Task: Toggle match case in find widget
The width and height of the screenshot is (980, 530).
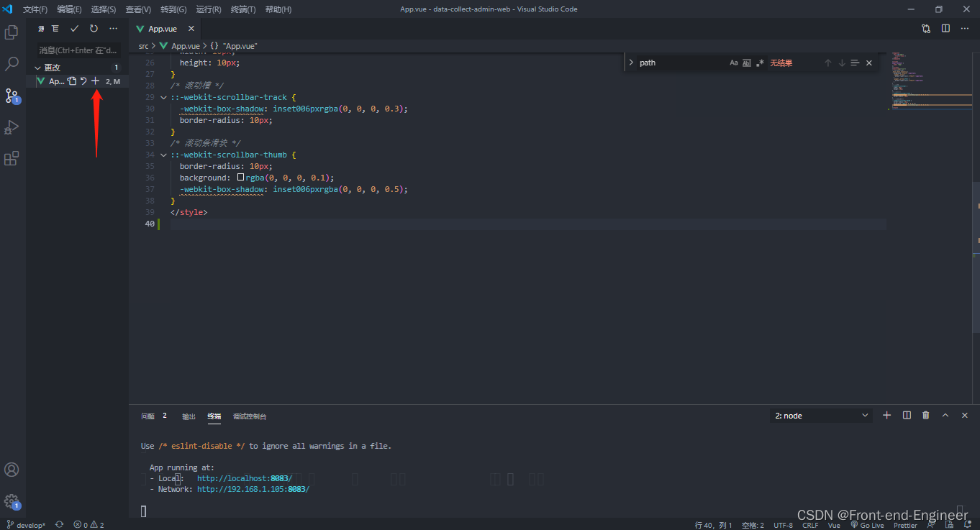Action: pos(734,63)
